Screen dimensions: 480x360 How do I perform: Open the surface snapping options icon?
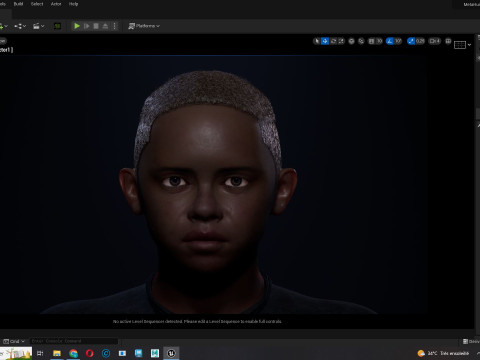click(x=361, y=41)
